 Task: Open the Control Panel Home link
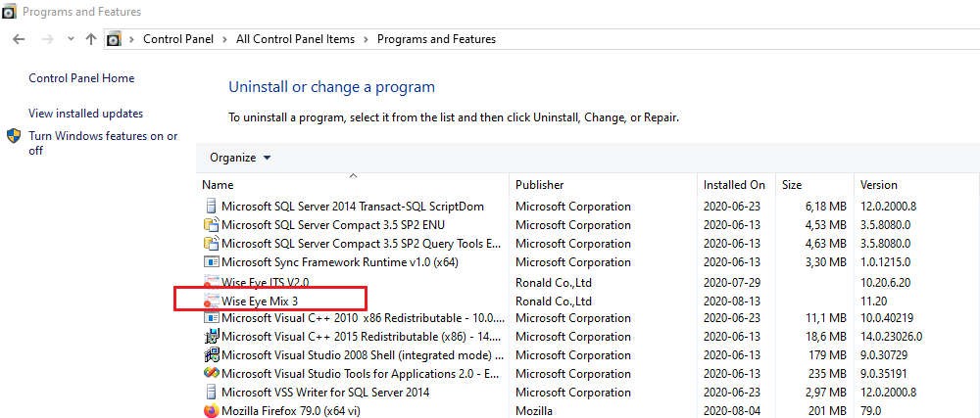pyautogui.click(x=81, y=78)
